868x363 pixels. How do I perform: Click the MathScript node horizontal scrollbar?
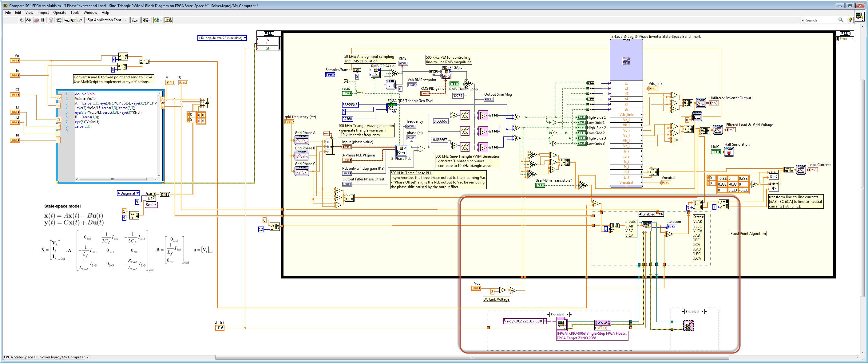point(113,179)
